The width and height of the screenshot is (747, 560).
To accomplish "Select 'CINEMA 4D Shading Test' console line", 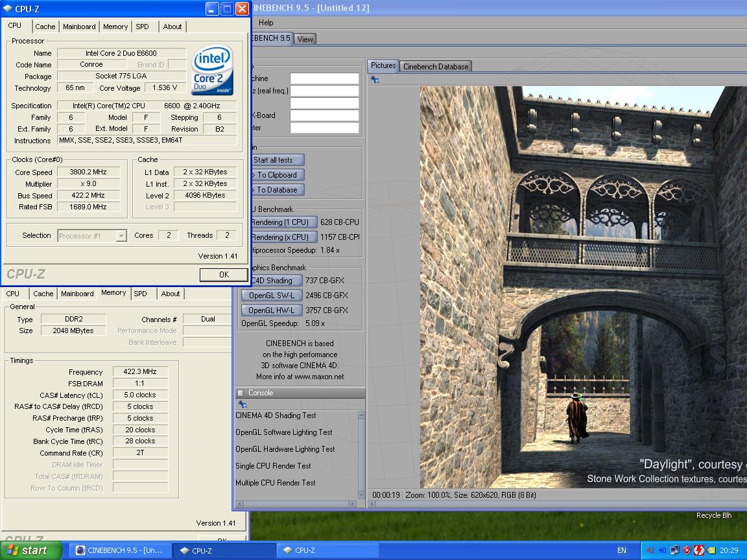I will [276, 415].
